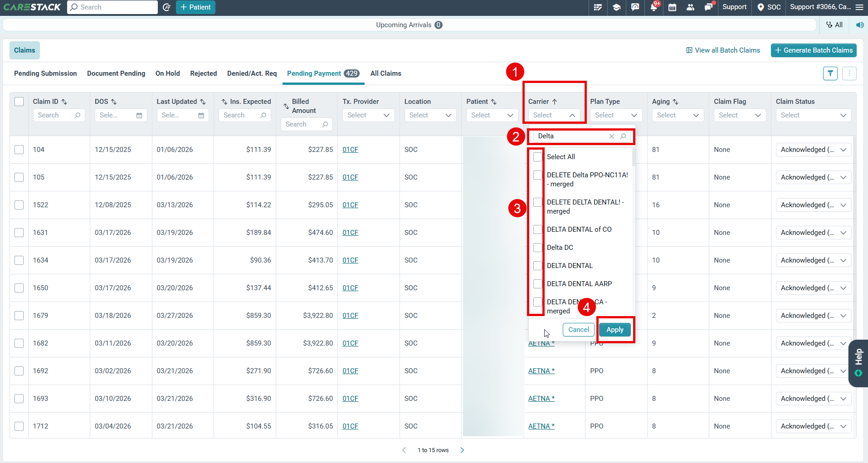This screenshot has width=868, height=463.
Task: Open status dropdown for claim 1679
Action: click(x=814, y=316)
